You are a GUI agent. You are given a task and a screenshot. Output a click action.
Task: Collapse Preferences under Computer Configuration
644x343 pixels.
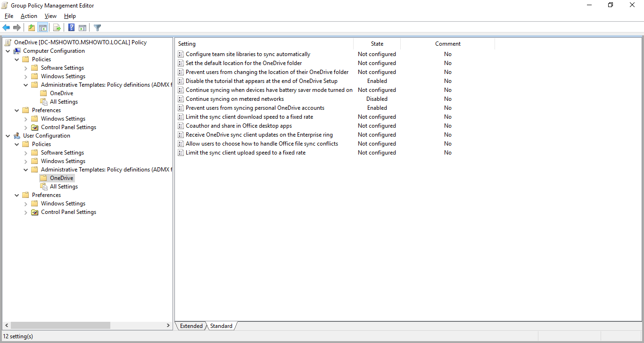(17, 110)
